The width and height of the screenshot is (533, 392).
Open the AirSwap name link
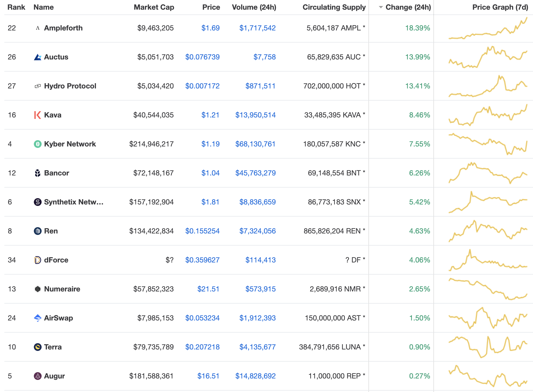[x=59, y=318]
